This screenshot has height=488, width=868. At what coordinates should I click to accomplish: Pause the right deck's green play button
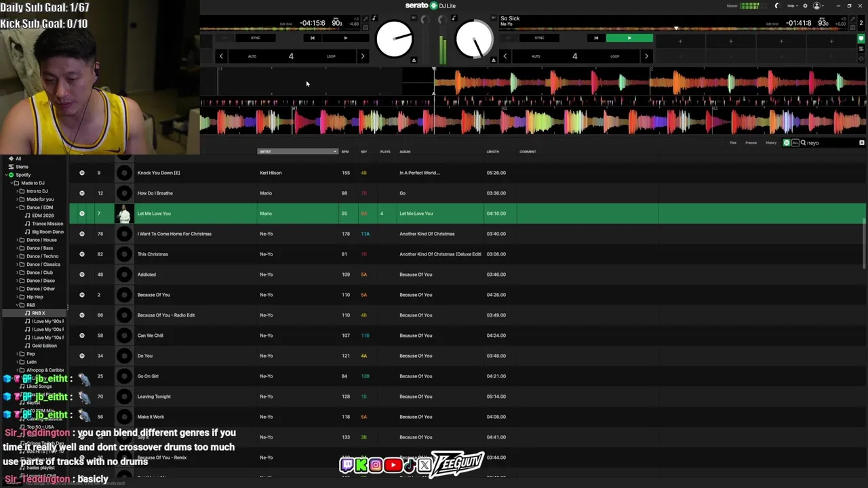(629, 38)
